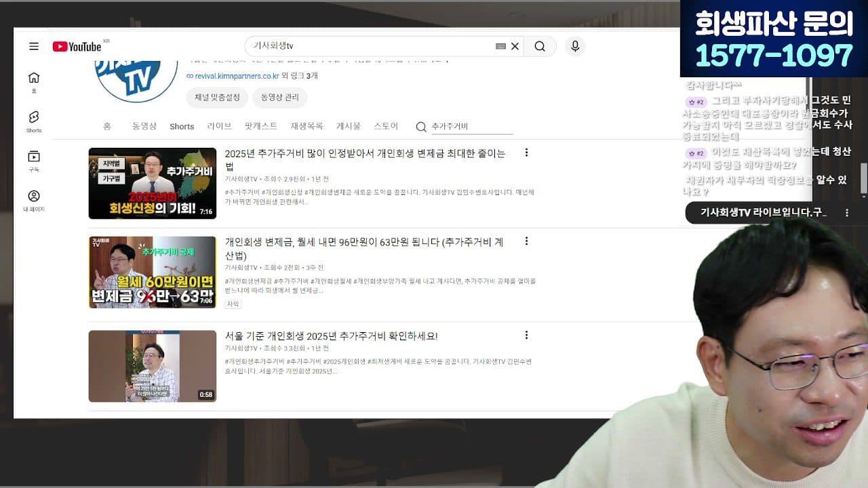Screen dimensions: 868x488
Task: Open options menu for 2025년 추가주거비 video
Action: (526, 153)
